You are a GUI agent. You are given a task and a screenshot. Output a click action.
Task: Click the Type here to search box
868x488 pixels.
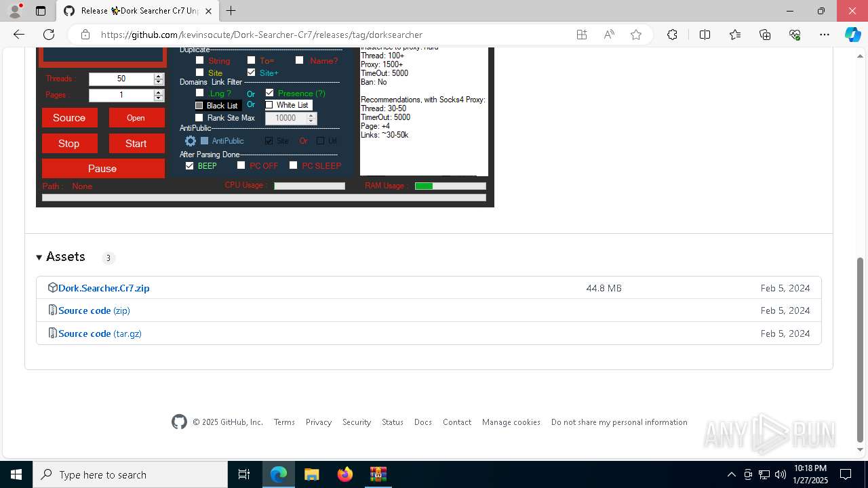tap(130, 474)
